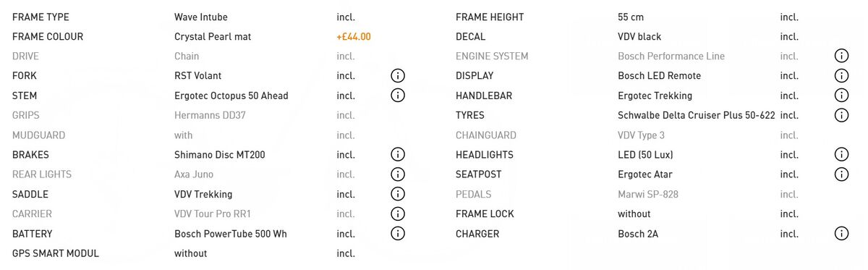Open info icon for the RST Volant fork
The width and height of the screenshot is (868, 270).
(x=397, y=75)
